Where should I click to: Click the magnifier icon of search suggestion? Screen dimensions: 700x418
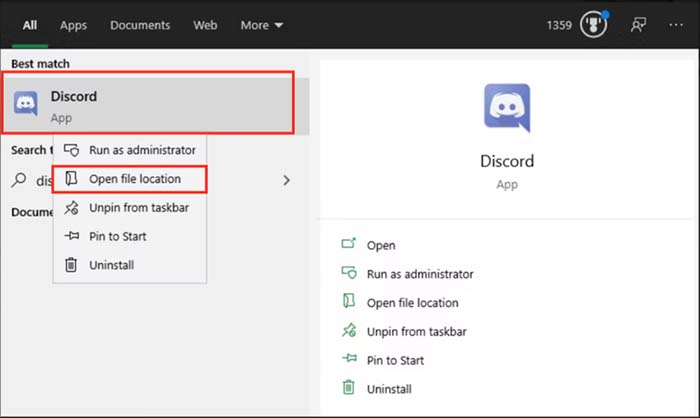click(19, 180)
